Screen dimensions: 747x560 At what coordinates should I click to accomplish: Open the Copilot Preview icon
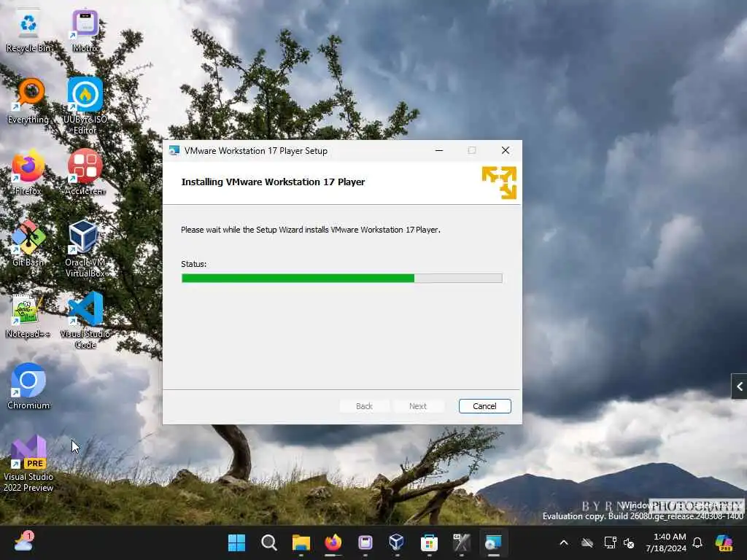[x=724, y=542]
